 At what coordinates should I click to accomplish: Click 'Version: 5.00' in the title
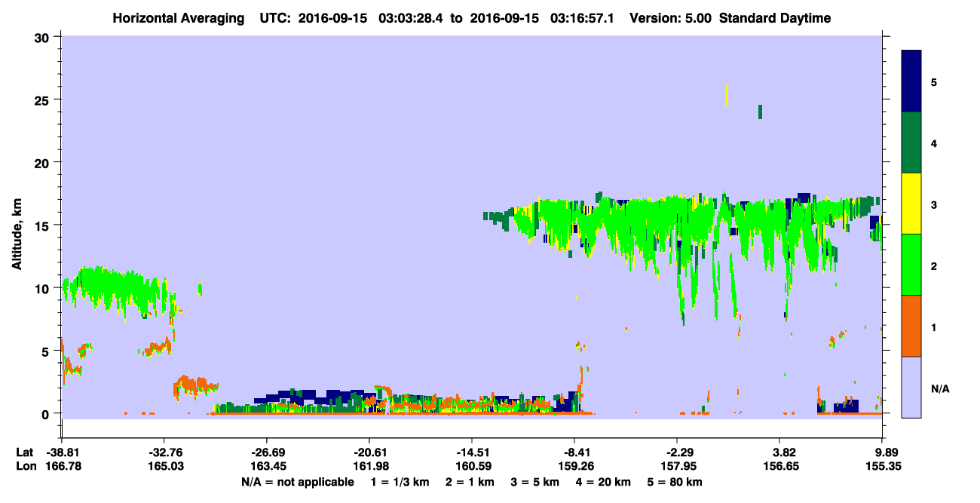pos(671,18)
